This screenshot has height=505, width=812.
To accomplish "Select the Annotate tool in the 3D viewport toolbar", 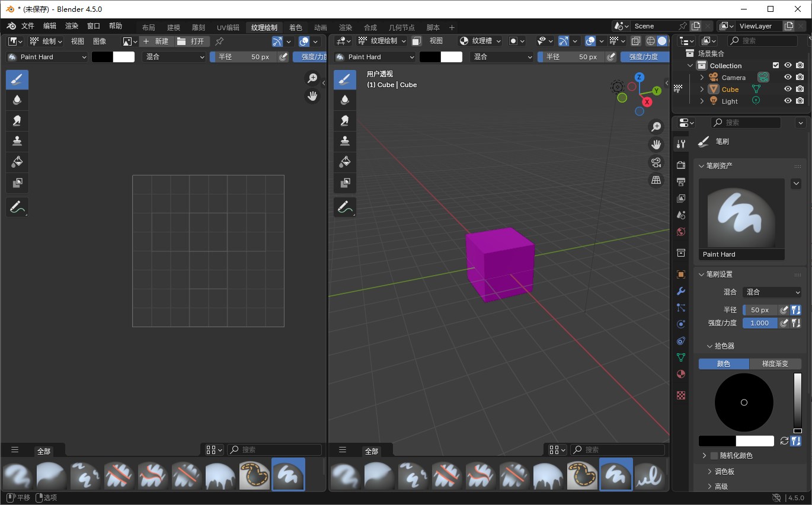I will 345,207.
